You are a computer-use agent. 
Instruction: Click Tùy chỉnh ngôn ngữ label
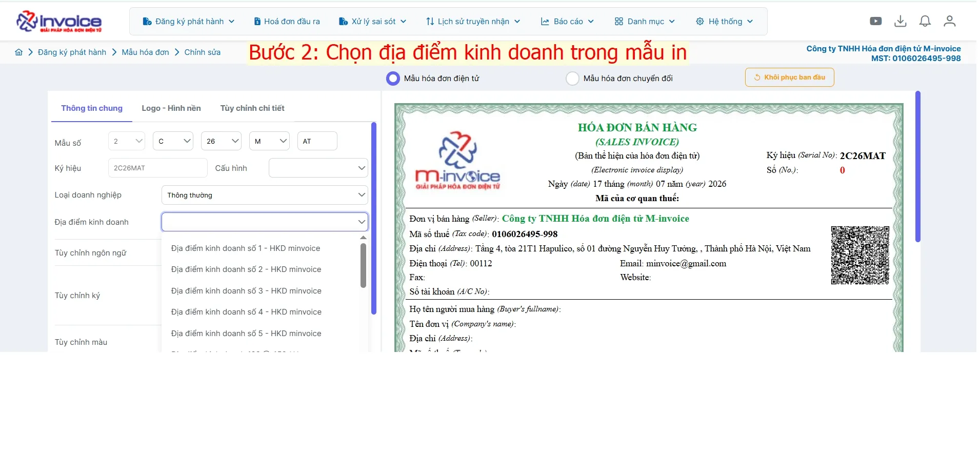[90, 253]
